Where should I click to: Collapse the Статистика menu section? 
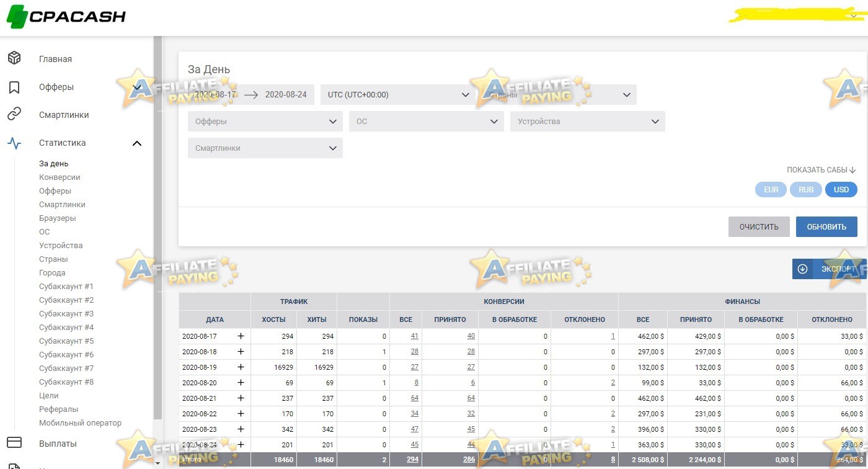(x=137, y=143)
